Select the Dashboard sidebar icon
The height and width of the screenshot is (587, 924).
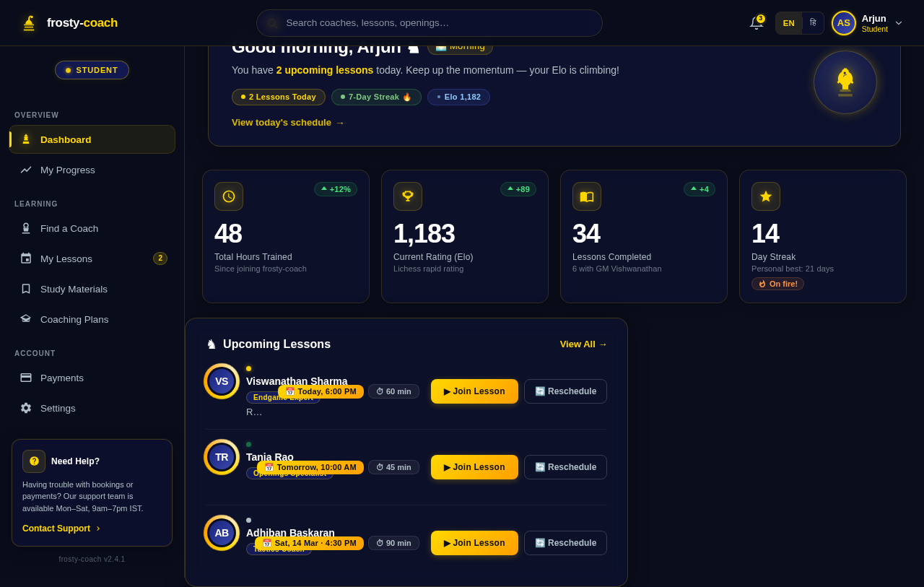pyautogui.click(x=26, y=139)
